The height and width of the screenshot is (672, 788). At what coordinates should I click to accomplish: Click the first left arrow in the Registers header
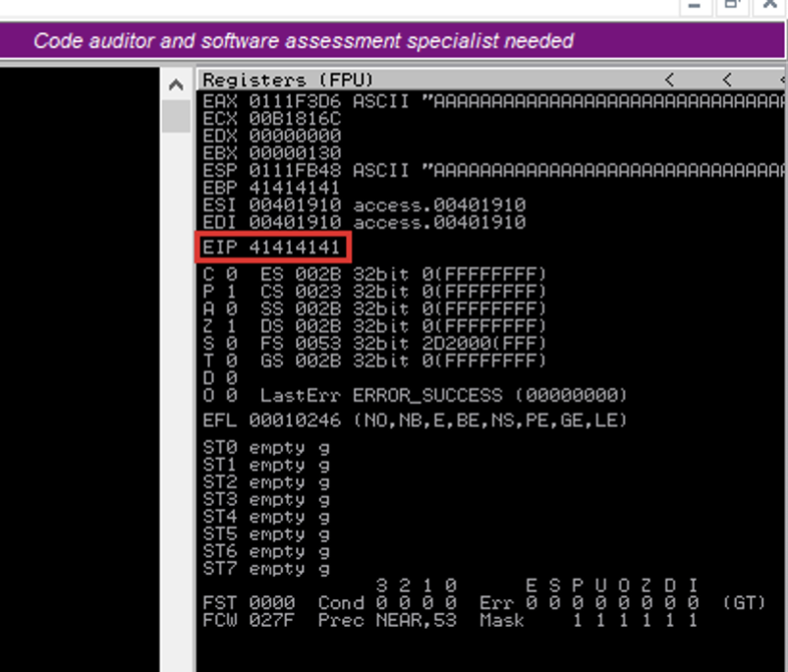point(669,80)
